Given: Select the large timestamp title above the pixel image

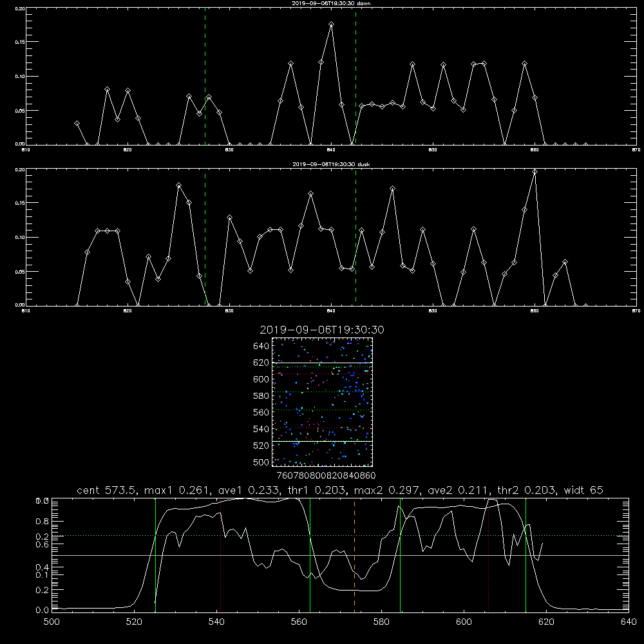Looking at the screenshot, I should click(x=322, y=330).
